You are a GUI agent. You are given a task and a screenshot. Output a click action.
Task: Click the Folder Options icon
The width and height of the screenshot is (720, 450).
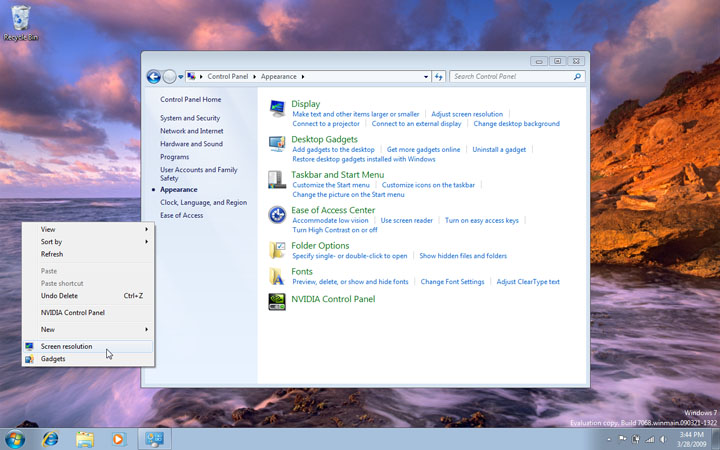tap(277, 250)
